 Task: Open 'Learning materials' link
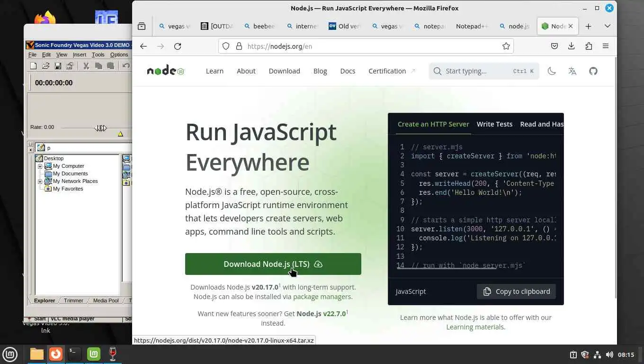click(x=475, y=327)
